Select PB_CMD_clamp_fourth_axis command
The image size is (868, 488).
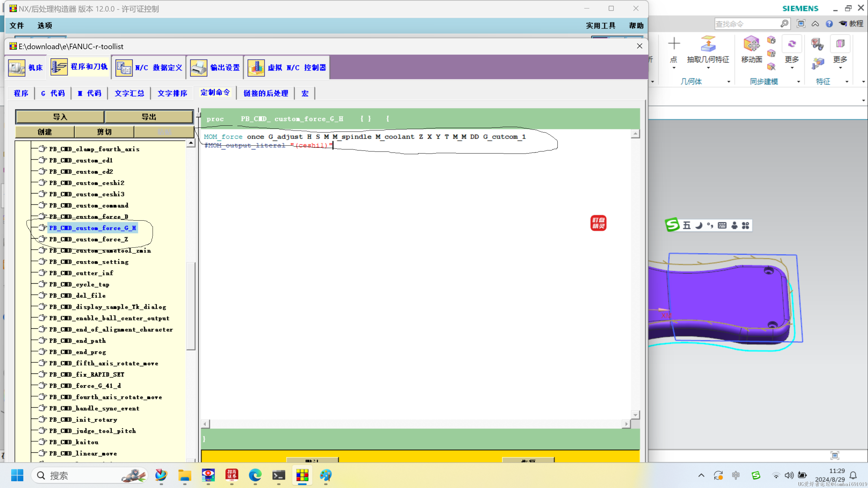click(x=94, y=149)
